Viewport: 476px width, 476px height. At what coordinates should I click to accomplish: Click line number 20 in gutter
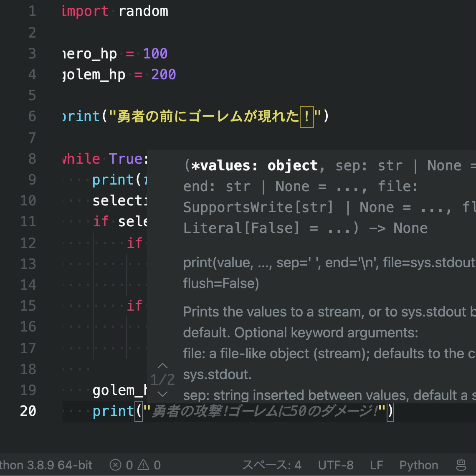click(x=28, y=411)
